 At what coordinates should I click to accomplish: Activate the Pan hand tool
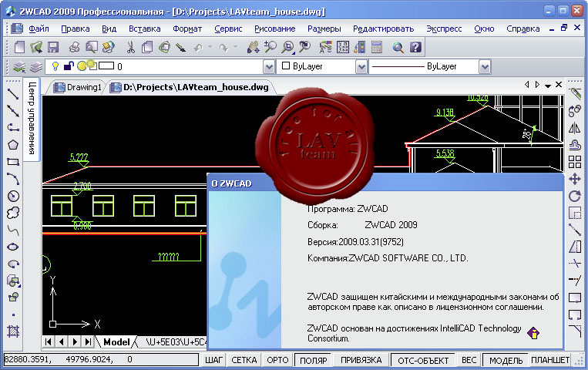click(x=254, y=47)
